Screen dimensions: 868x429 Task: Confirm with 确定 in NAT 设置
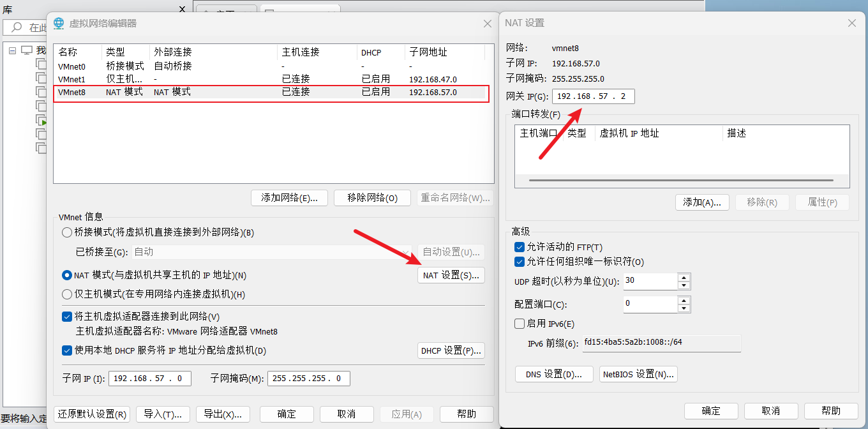coord(711,410)
